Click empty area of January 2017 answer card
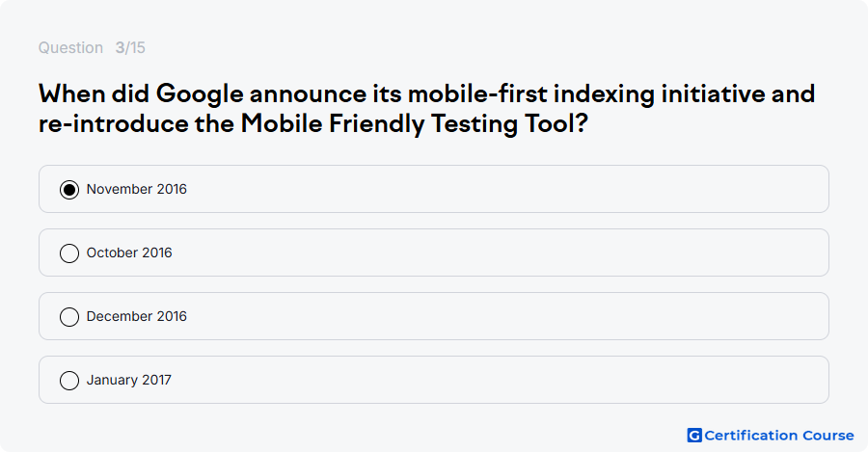The image size is (868, 452). pos(499,380)
